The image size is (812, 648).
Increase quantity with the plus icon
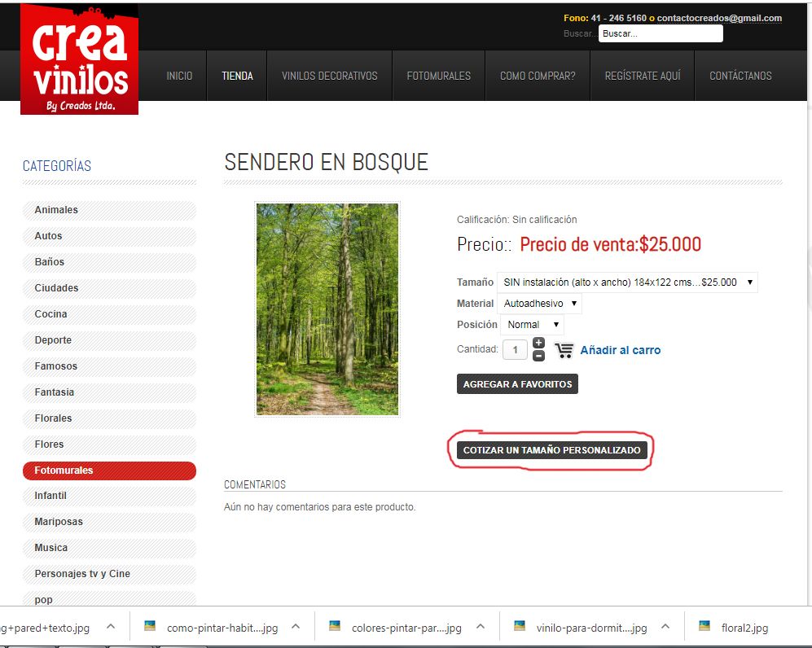(538, 344)
